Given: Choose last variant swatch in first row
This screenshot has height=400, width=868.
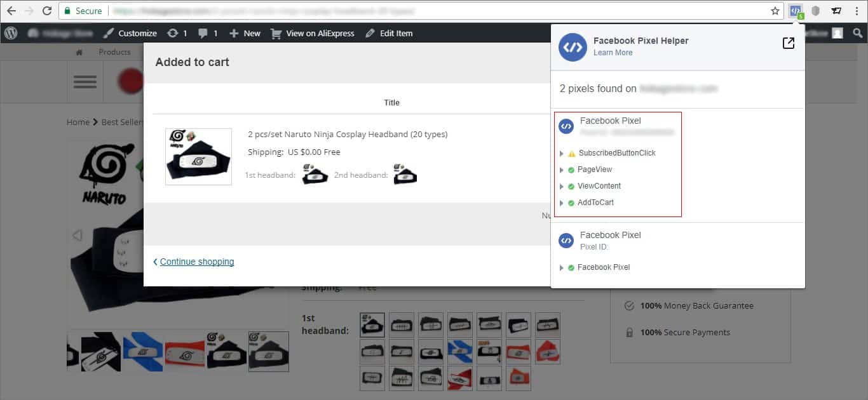Looking at the screenshot, I should [548, 325].
